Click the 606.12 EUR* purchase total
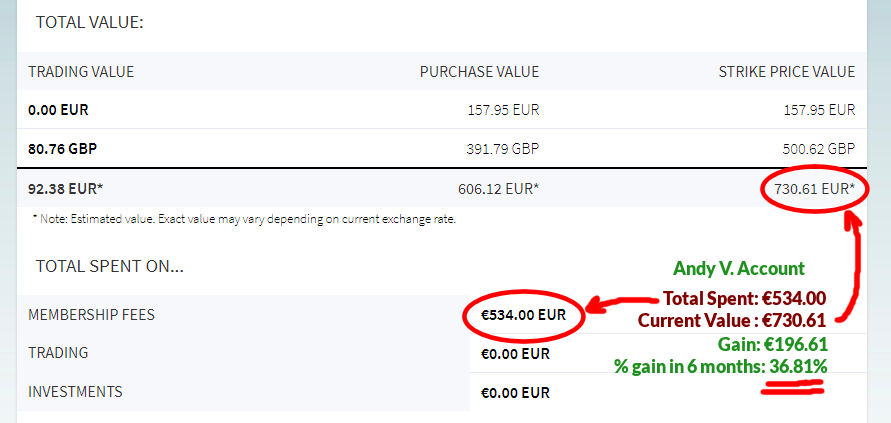Screen dimensions: 891x423 [498, 189]
